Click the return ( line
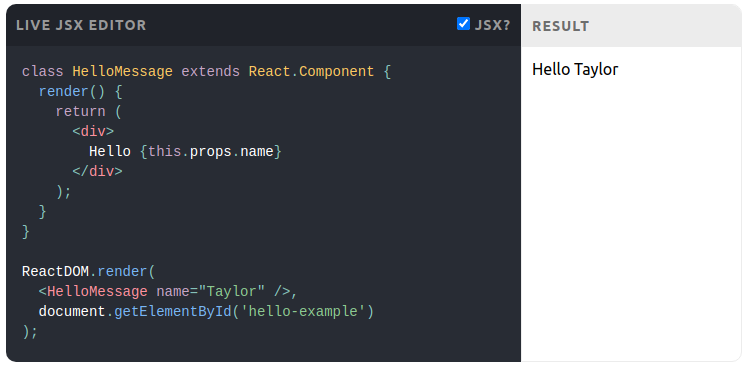This screenshot has height=367, width=750. click(89, 112)
